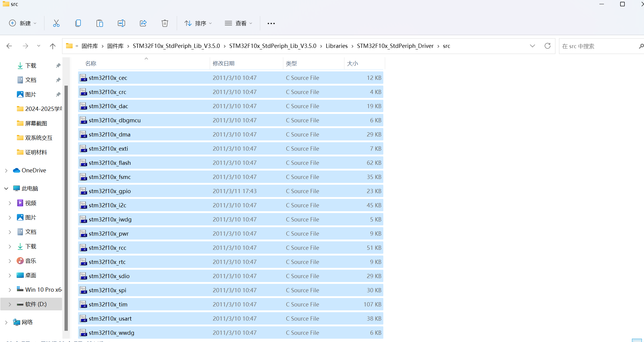The width and height of the screenshot is (644, 342).
Task: Open the 查看 (View) dropdown
Action: point(239,23)
